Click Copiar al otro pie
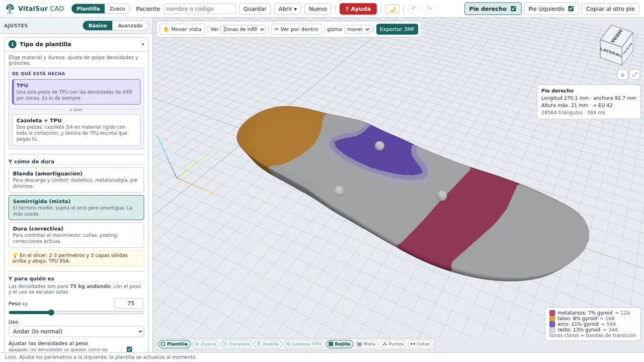This screenshot has height=362, width=644. (x=611, y=9)
